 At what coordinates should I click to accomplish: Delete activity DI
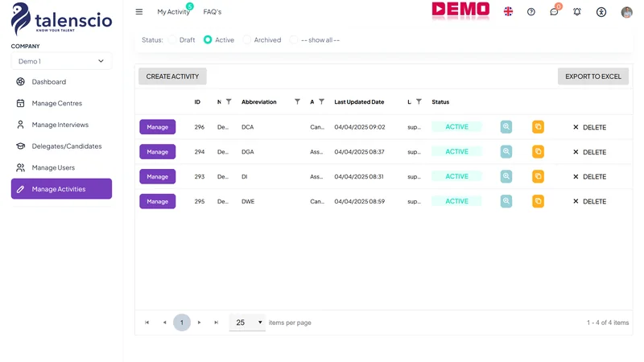589,177
